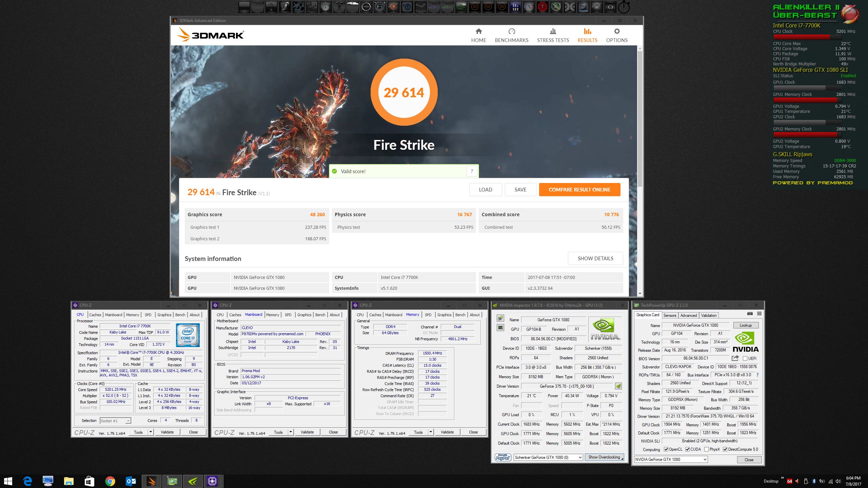
Task: Go to the 3DMark Home icon
Action: 478,32
